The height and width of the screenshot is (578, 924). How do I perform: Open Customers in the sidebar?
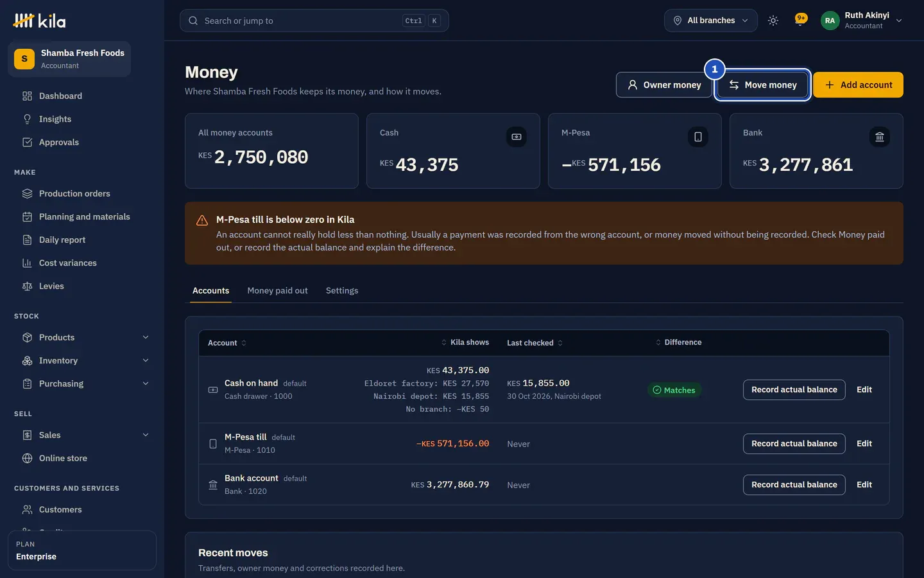pos(82,509)
